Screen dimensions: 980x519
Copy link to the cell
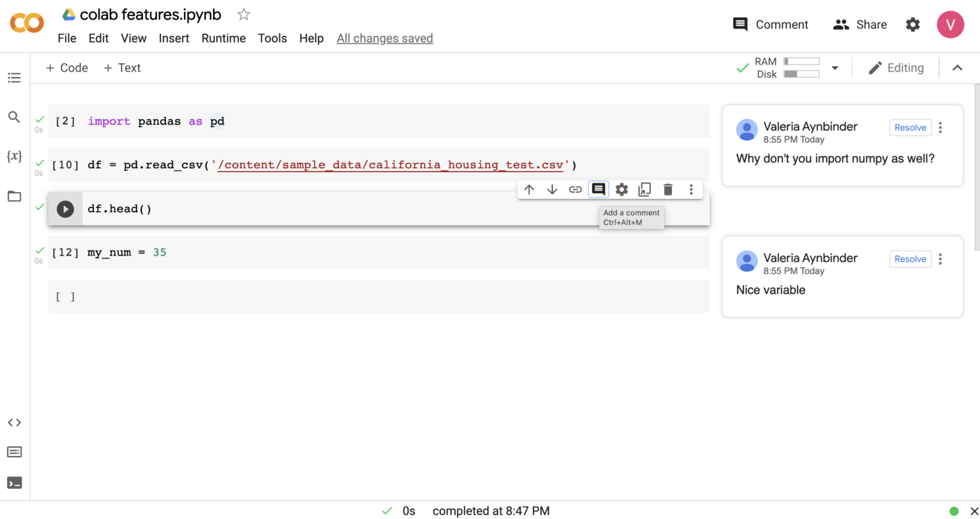coord(575,189)
